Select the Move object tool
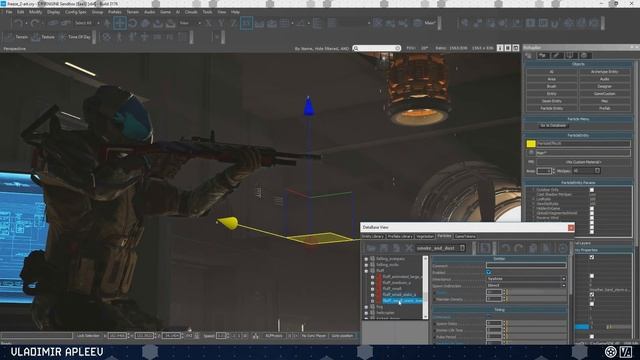 click(120, 23)
